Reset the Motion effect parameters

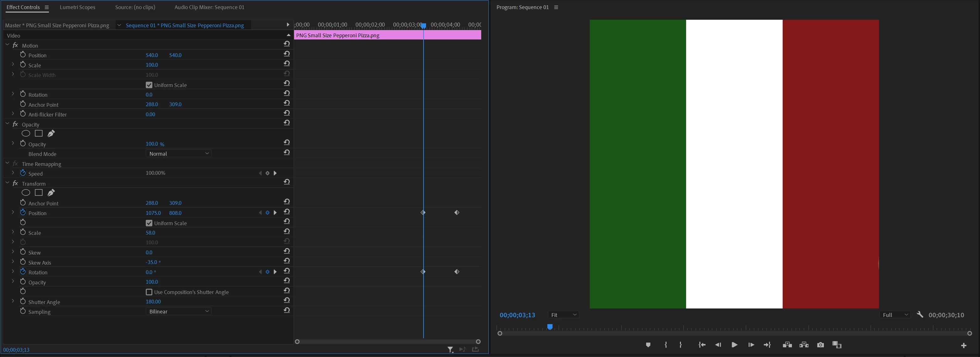coord(287,44)
